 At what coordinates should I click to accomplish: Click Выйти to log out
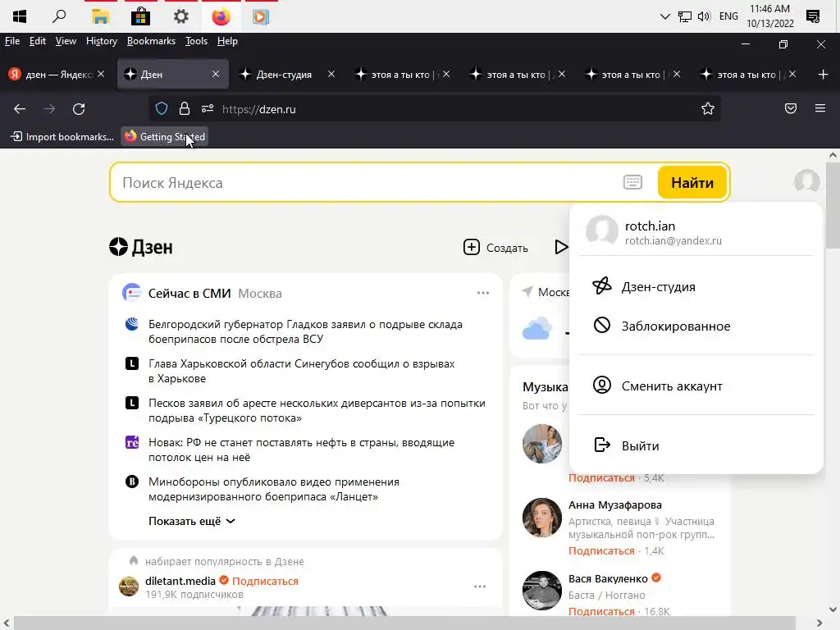pos(696,445)
